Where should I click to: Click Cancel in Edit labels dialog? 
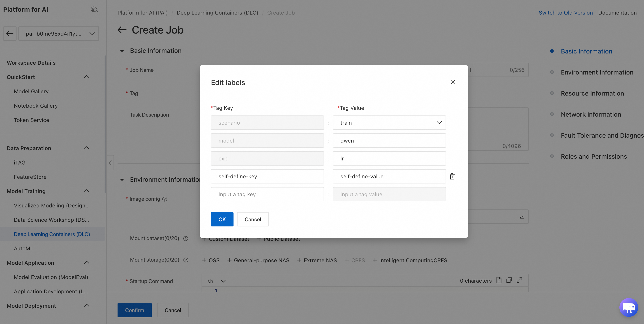tap(253, 219)
